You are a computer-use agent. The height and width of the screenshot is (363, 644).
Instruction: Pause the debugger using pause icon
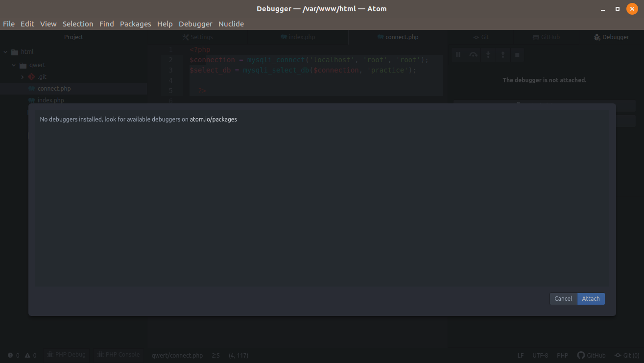point(458,54)
